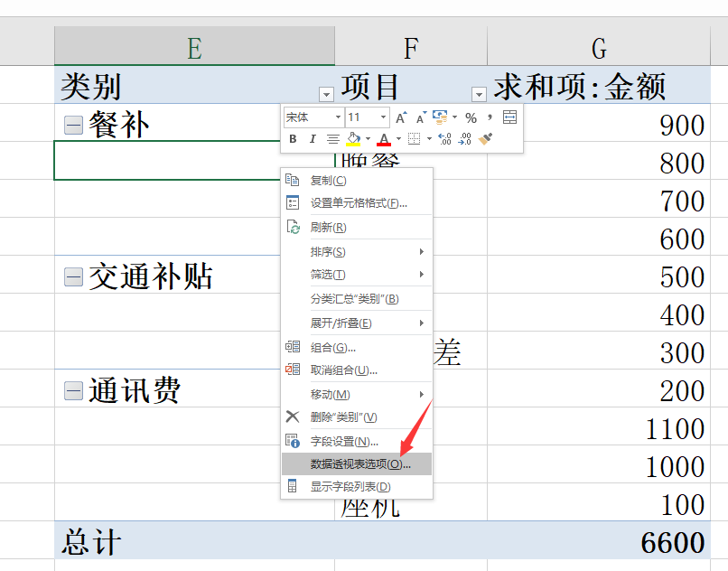
Task: Collapse the 餐补 category group
Action: (x=73, y=126)
